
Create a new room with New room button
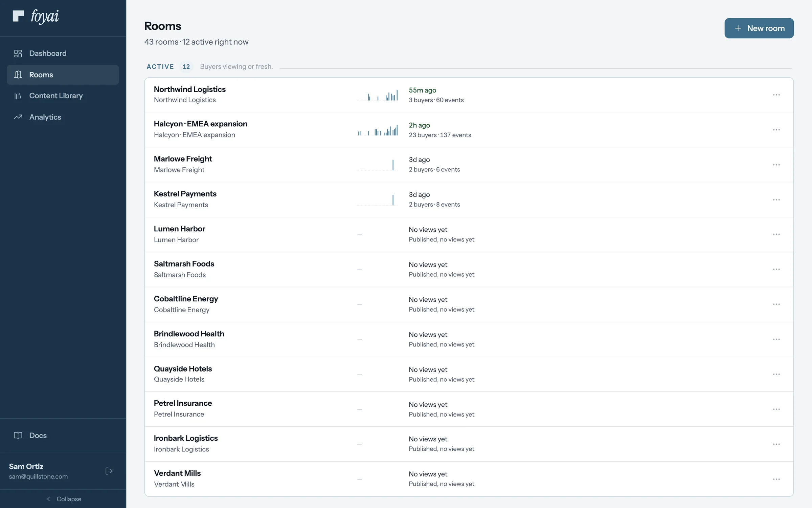(x=759, y=28)
